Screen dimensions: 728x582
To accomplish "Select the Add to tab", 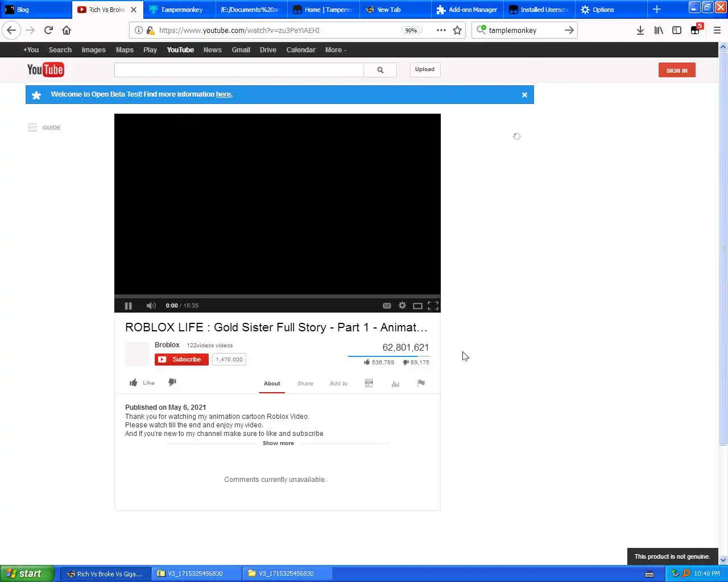I will click(338, 383).
